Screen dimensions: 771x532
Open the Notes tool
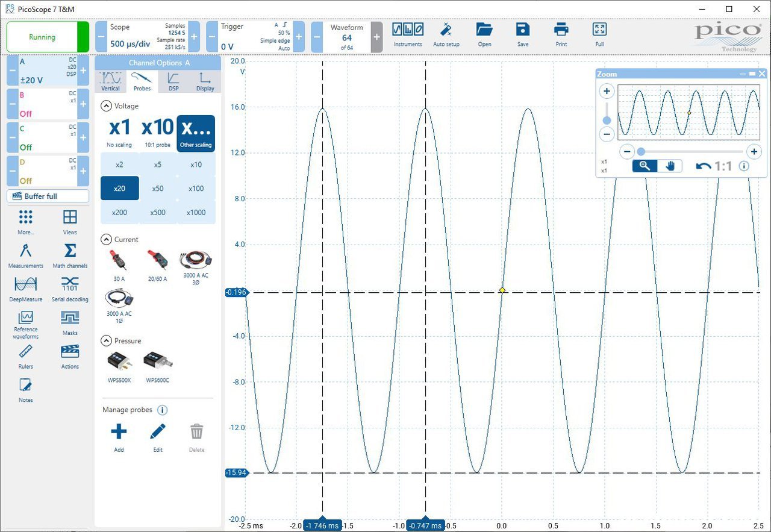tap(25, 390)
